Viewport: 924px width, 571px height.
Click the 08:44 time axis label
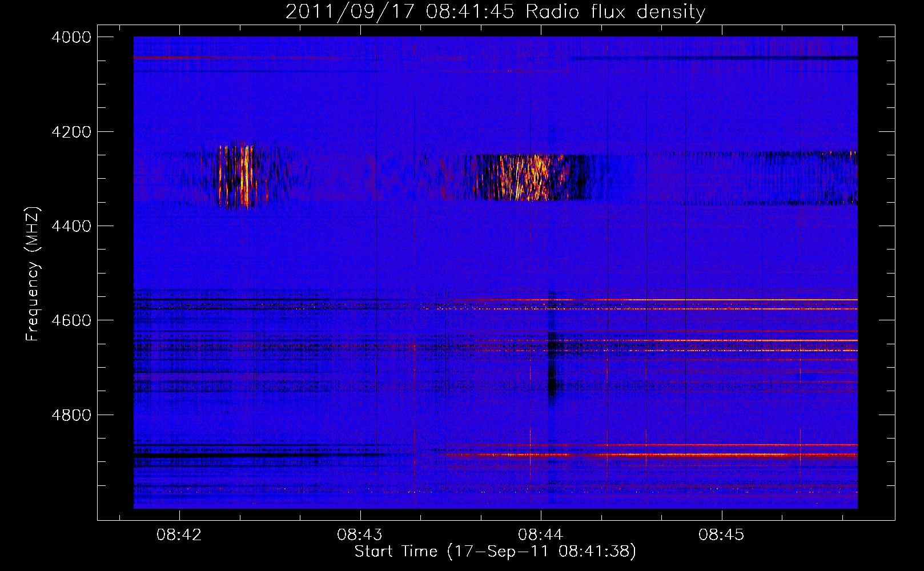tap(541, 535)
